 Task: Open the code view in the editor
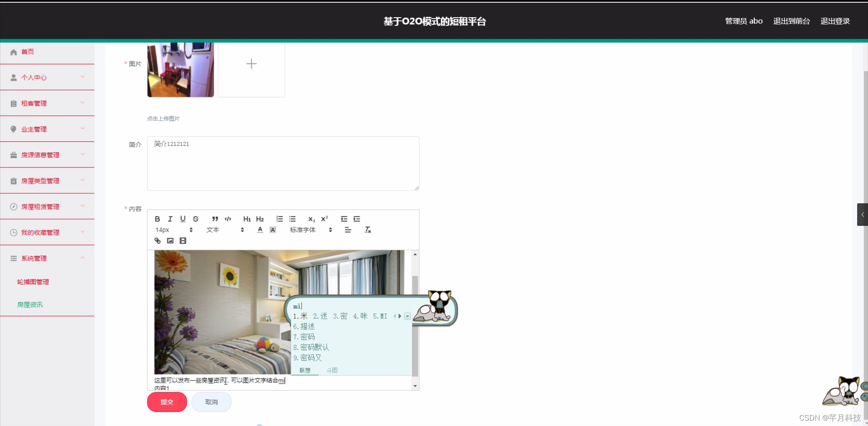(x=227, y=219)
